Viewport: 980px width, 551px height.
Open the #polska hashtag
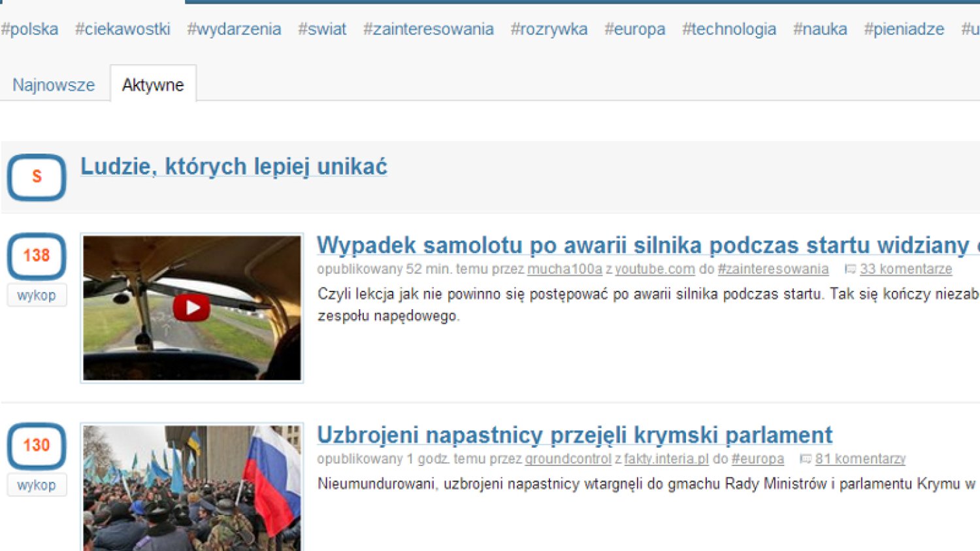[x=29, y=29]
